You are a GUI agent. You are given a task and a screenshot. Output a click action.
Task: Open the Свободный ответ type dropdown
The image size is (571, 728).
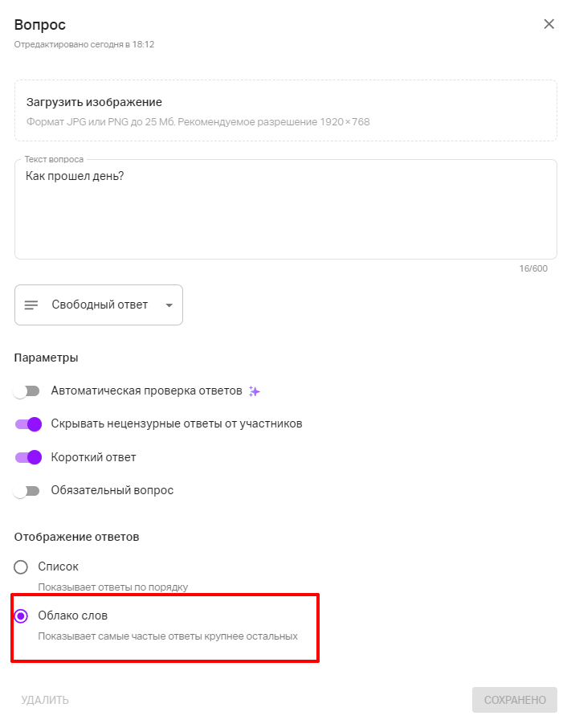tap(100, 305)
